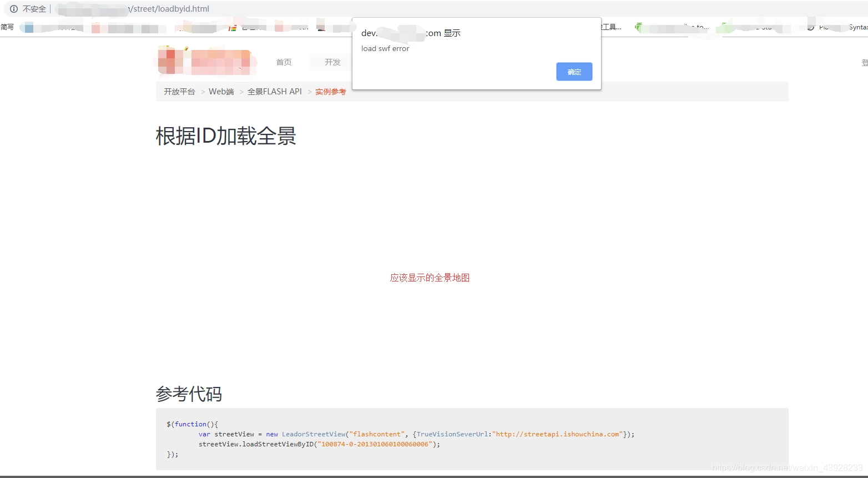Viewport: 868px width, 478px height.
Task: Open the "简写" bookmark on the bookmarks bar
Action: 8,26
